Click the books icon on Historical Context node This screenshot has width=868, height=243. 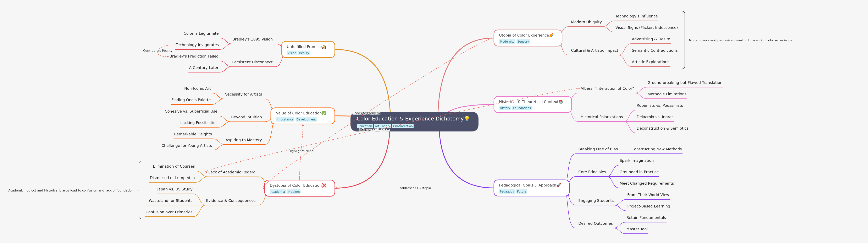(x=561, y=102)
